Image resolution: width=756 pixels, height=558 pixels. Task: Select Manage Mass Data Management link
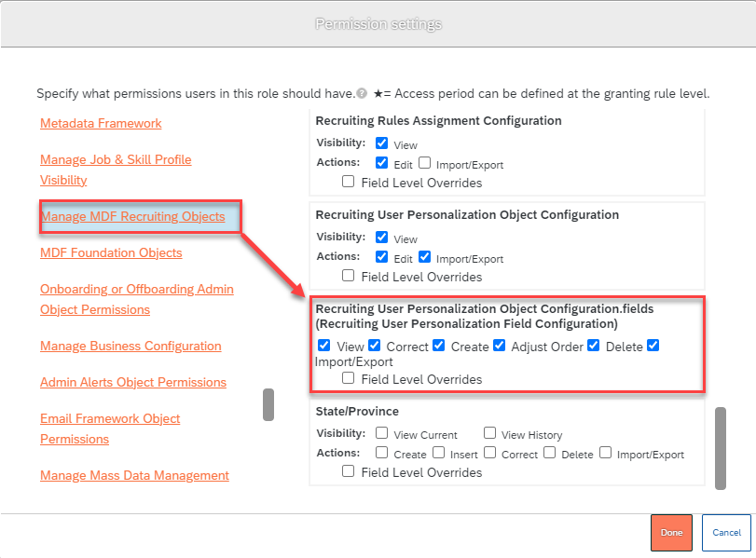click(x=134, y=475)
